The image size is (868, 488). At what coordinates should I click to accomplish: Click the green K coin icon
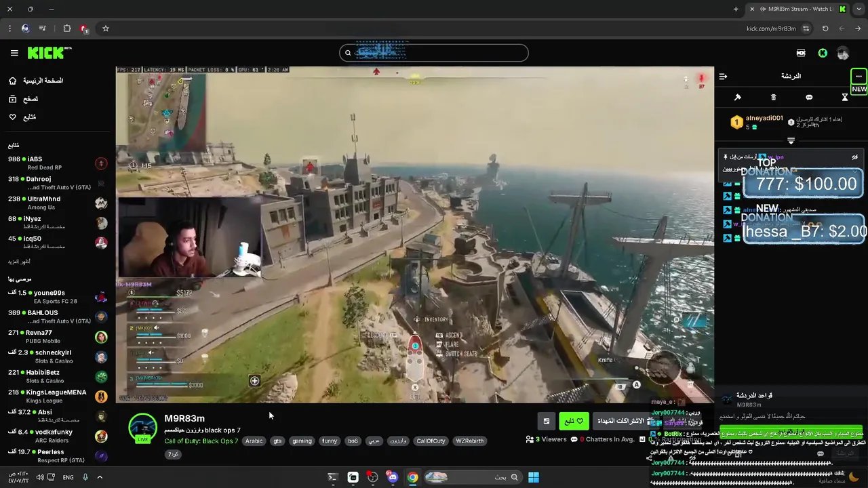(x=823, y=53)
